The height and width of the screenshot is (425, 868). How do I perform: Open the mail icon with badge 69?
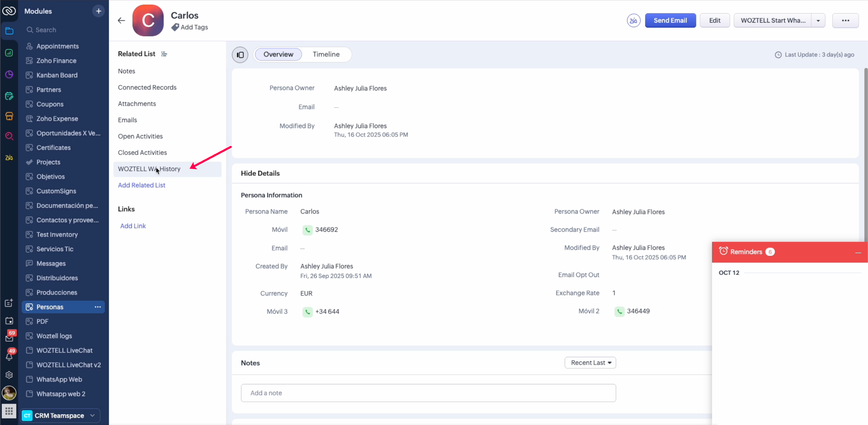pos(9,338)
